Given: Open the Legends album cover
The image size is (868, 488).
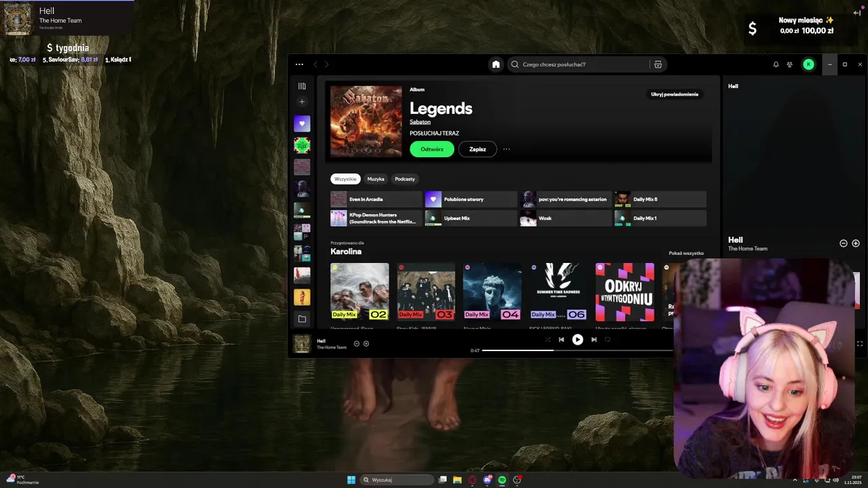Looking at the screenshot, I should pos(366,121).
